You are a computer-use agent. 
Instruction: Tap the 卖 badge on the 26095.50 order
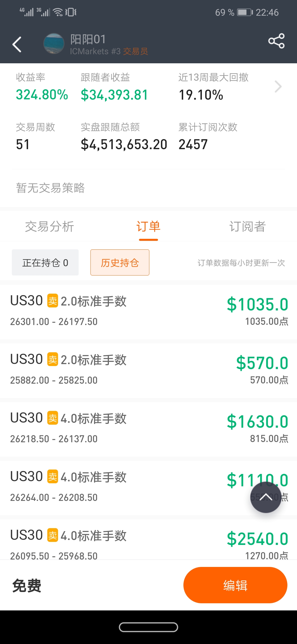click(53, 535)
